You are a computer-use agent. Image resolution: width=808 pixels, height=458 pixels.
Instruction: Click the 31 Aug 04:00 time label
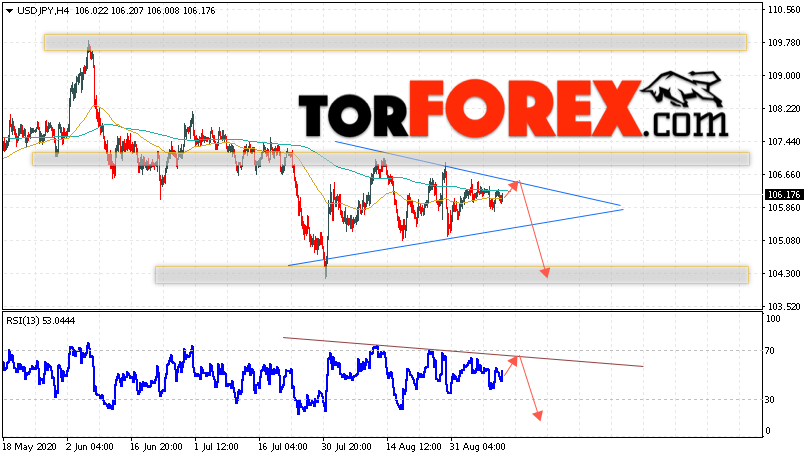(x=478, y=447)
